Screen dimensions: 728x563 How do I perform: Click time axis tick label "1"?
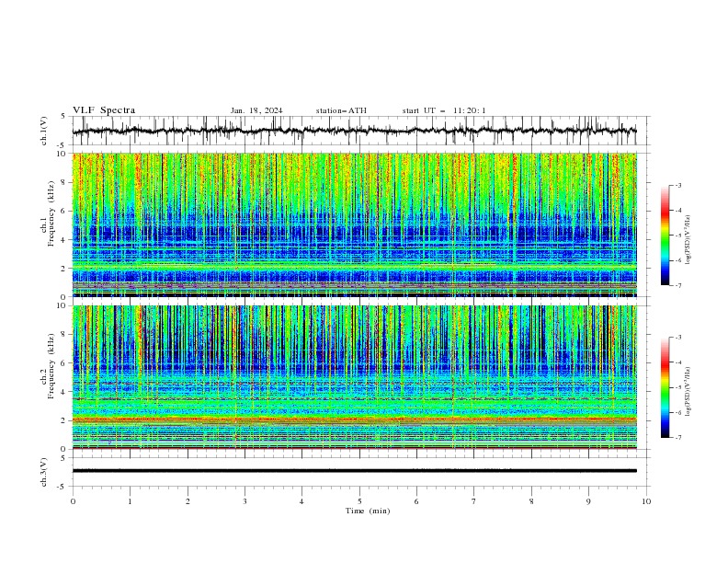(130, 501)
